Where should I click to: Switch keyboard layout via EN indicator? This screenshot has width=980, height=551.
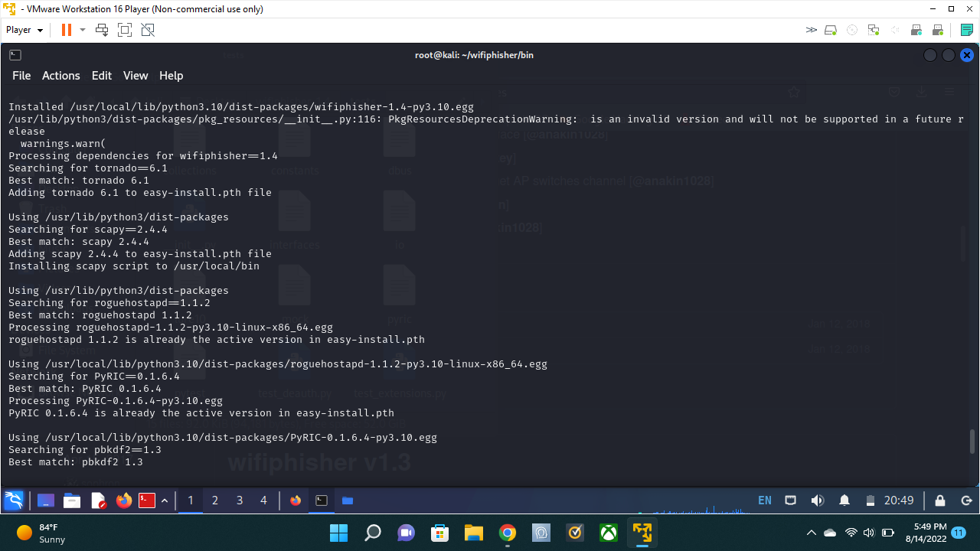click(764, 500)
